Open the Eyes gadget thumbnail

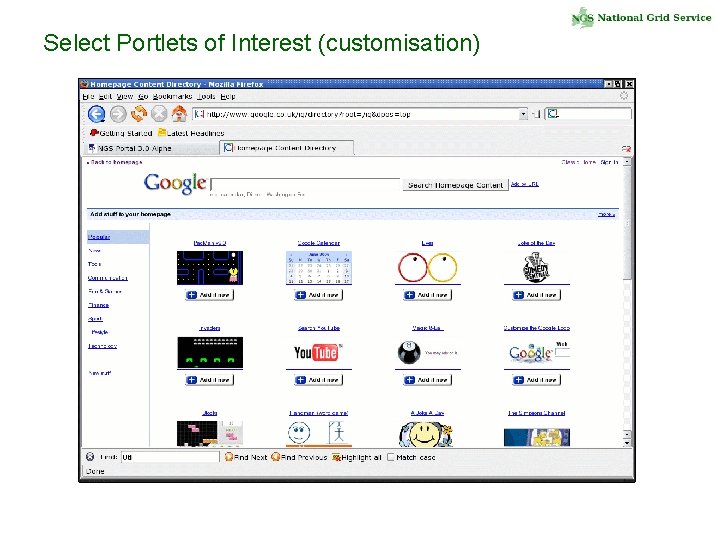tap(428, 267)
